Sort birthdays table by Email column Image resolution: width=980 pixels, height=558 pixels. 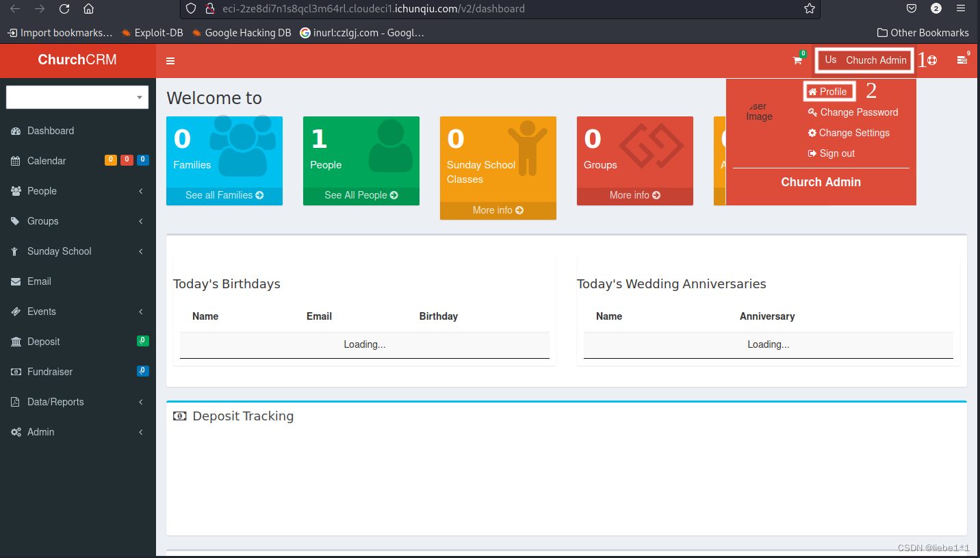point(319,316)
